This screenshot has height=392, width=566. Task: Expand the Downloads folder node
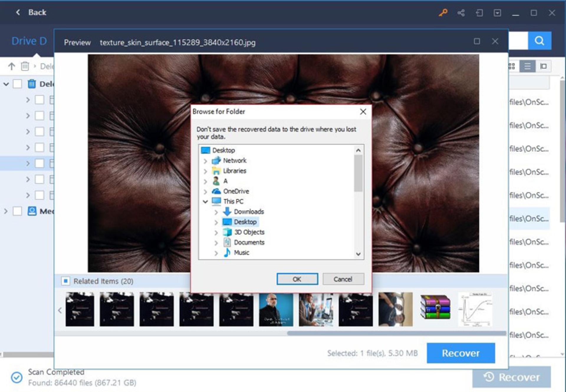[216, 212]
